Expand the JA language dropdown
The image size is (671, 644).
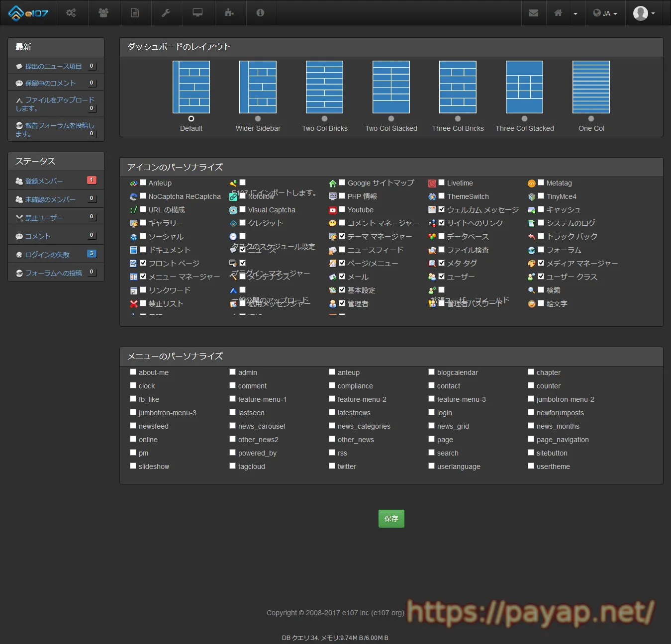[605, 13]
